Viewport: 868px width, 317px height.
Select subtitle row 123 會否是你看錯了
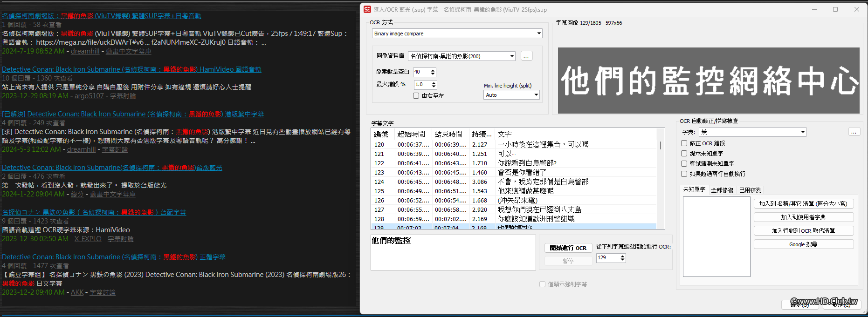click(514, 173)
